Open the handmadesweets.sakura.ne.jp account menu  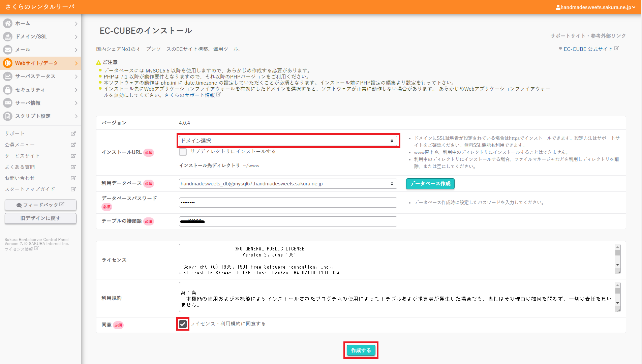(595, 7)
